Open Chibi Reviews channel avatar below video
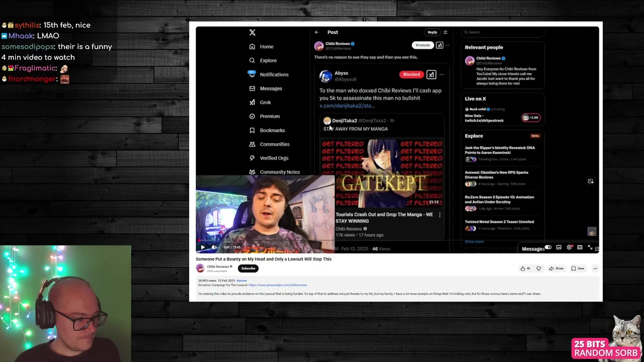 pos(200,268)
